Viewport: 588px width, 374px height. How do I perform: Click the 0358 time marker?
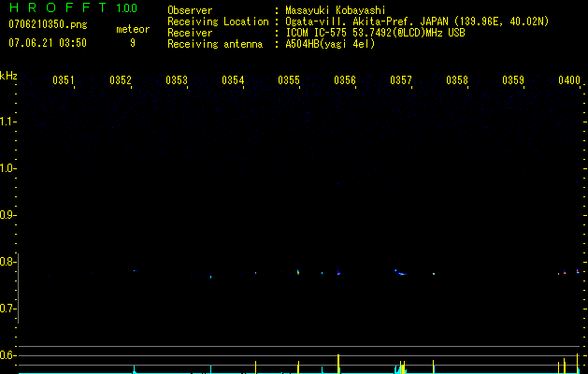[457, 80]
